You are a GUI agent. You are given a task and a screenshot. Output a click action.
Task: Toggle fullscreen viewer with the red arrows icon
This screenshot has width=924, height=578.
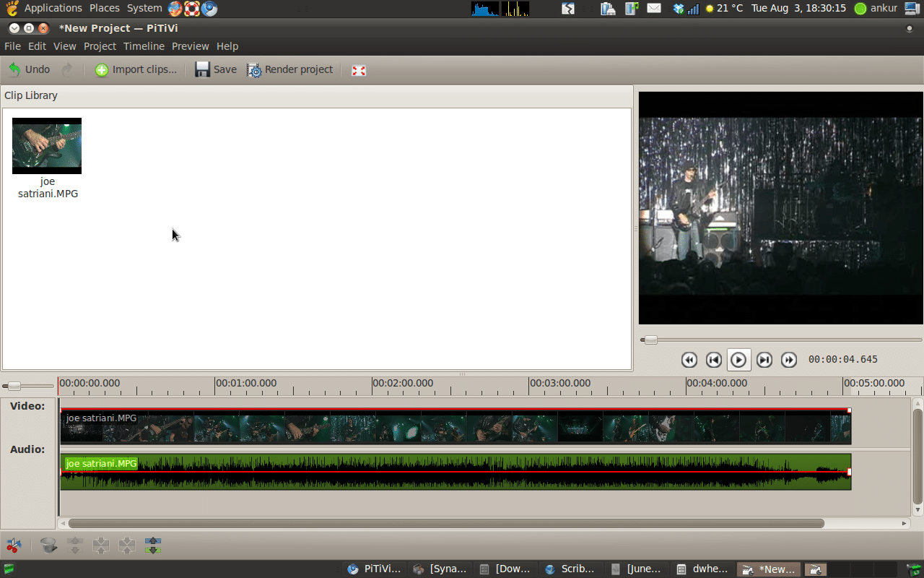359,70
